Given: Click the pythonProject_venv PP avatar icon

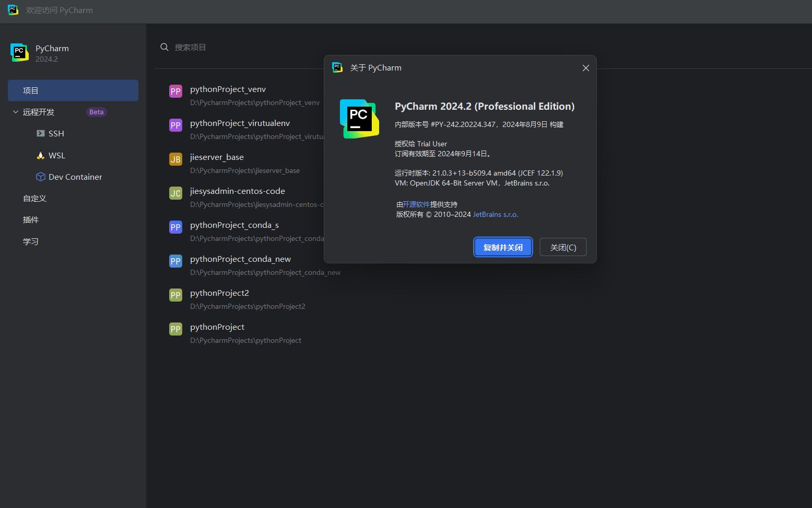Looking at the screenshot, I should 175,91.
